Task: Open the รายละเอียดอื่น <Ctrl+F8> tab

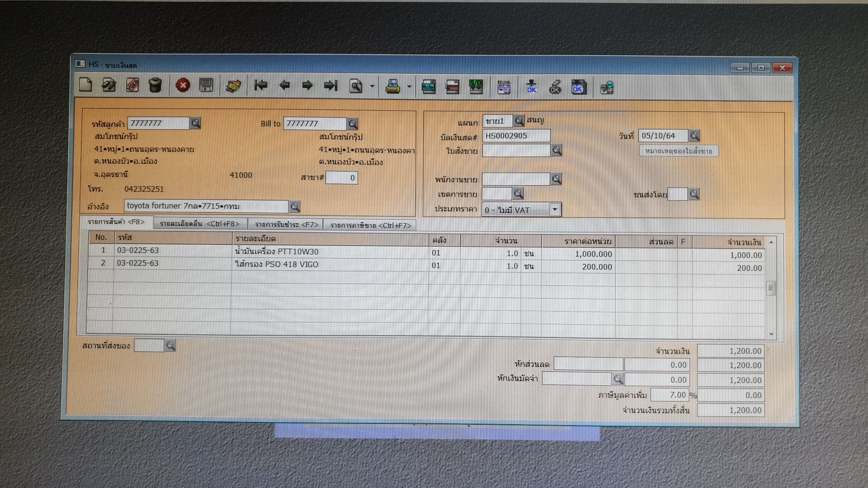Action: [x=199, y=224]
